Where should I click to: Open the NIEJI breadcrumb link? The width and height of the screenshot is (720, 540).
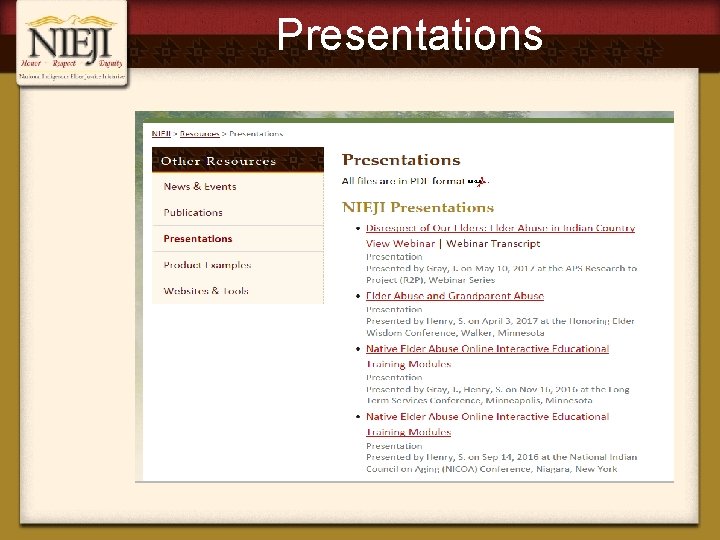tap(161, 134)
